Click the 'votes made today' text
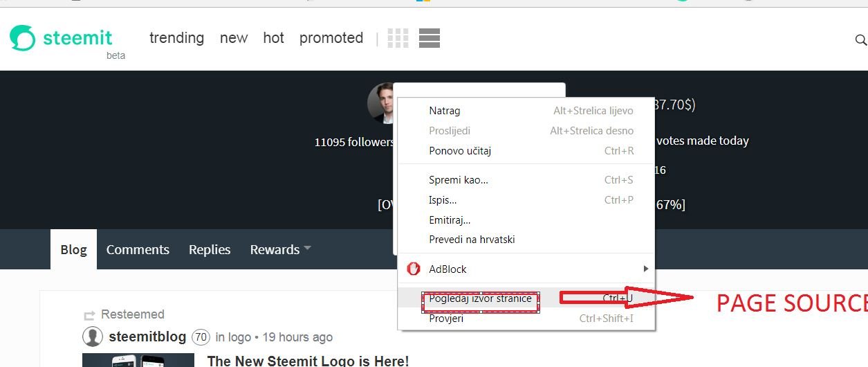The width and height of the screenshot is (868, 367). click(702, 141)
